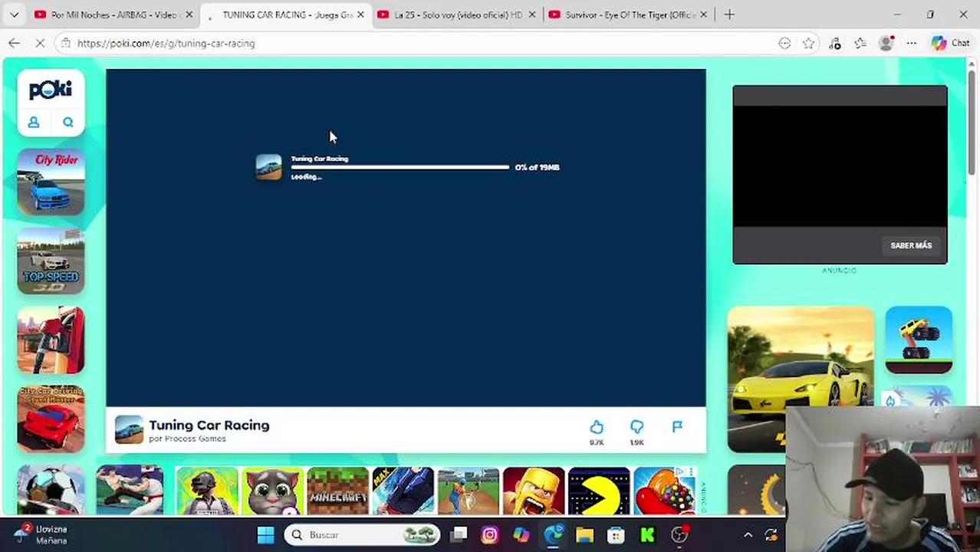
Task: Add this page to favorites star
Action: click(808, 44)
